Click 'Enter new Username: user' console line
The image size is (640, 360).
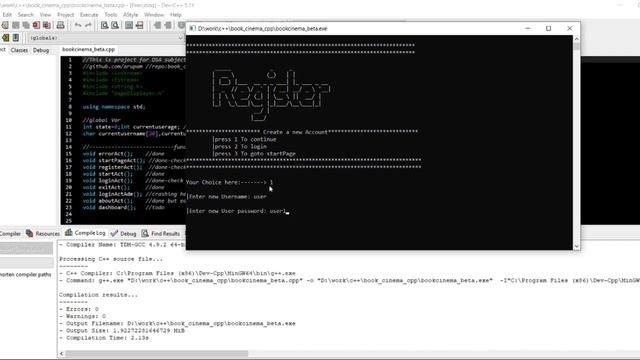tap(227, 197)
